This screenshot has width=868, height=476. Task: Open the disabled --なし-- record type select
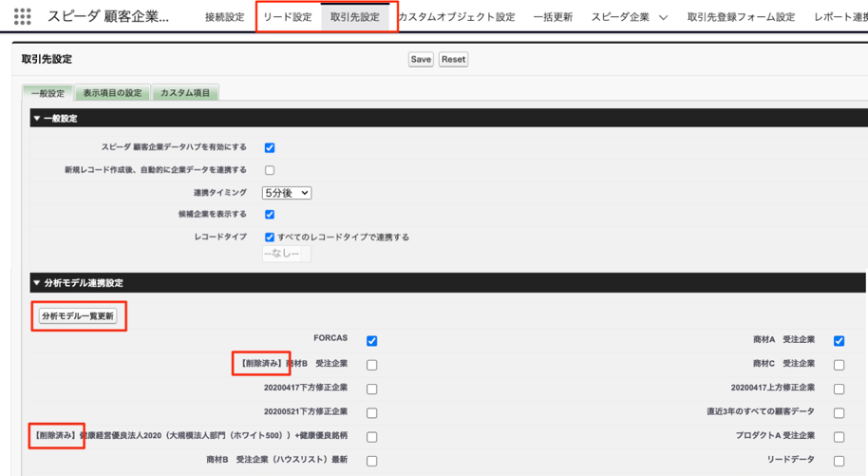(286, 254)
